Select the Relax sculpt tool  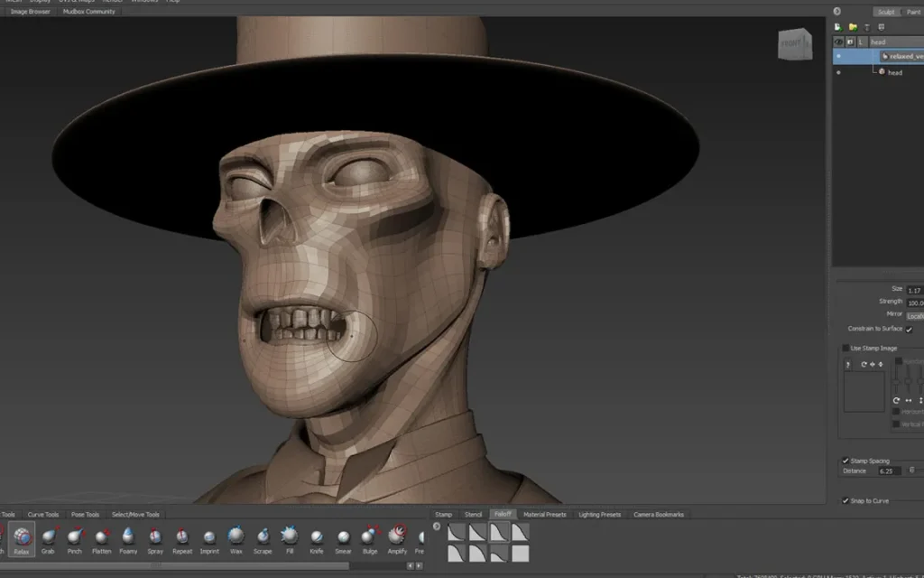22,539
